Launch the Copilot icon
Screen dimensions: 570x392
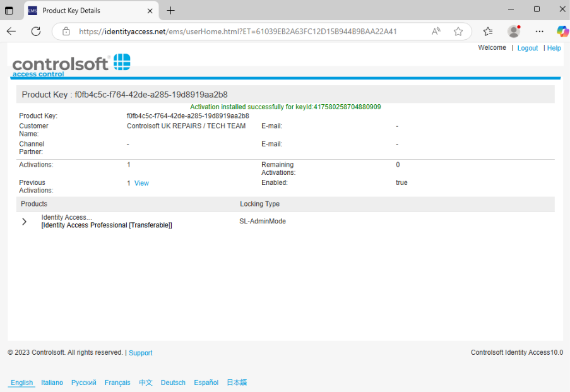click(562, 32)
